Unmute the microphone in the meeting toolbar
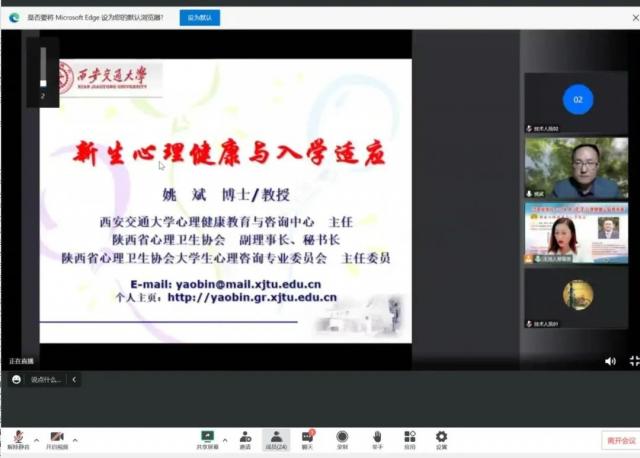 click(x=17, y=438)
